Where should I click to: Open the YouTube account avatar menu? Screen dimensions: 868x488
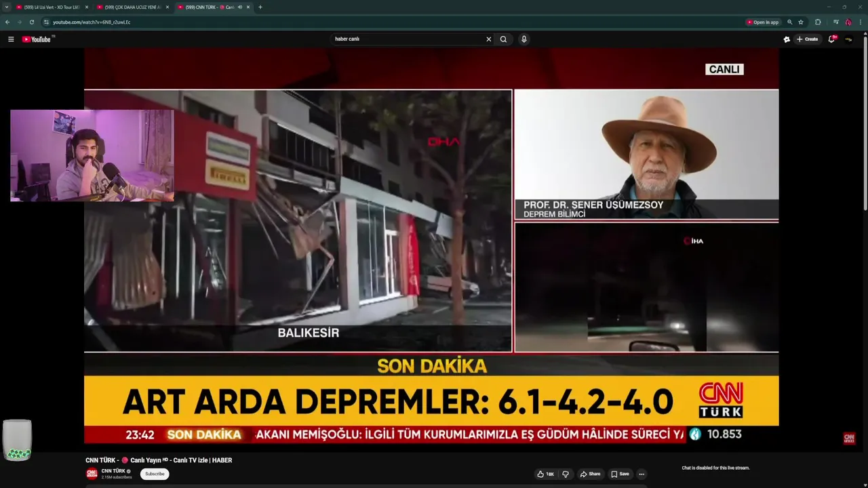pyautogui.click(x=848, y=39)
